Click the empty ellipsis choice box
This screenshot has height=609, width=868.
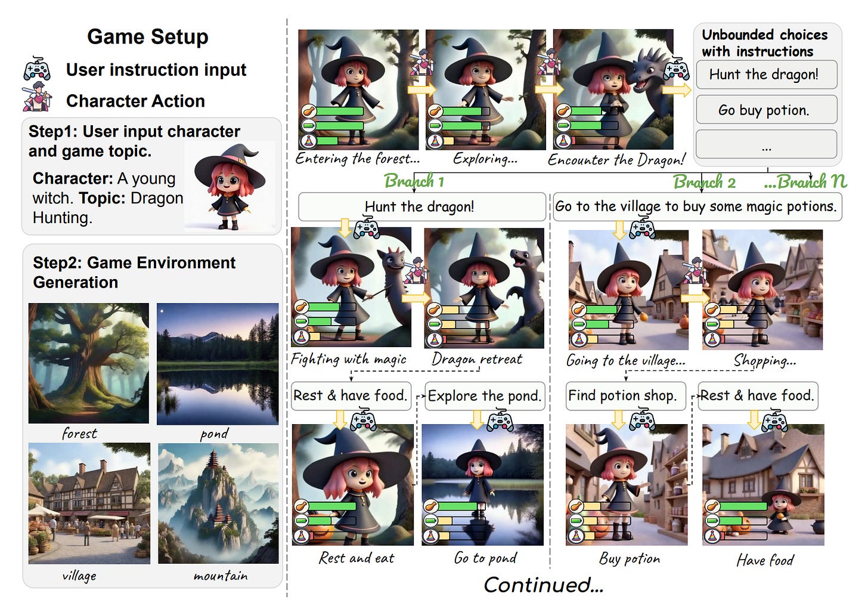coord(767,145)
